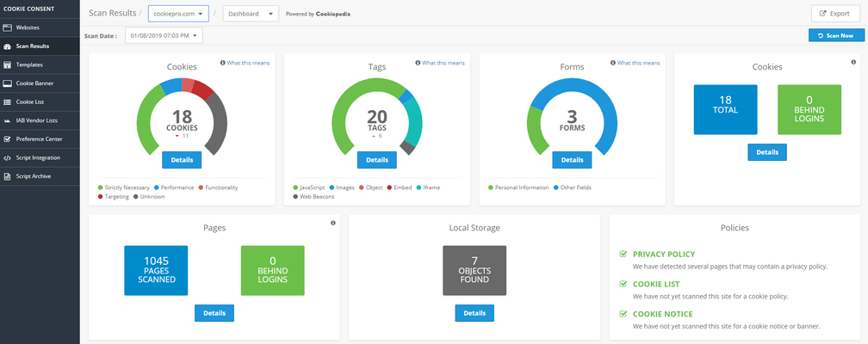Screen dimensions: 868x344
Task: Click the Powered by Cookiepedia text
Action: (318, 15)
